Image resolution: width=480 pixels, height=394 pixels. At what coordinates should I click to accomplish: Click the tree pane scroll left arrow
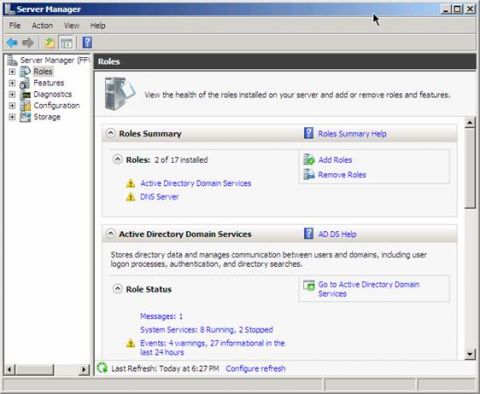tap(10, 369)
